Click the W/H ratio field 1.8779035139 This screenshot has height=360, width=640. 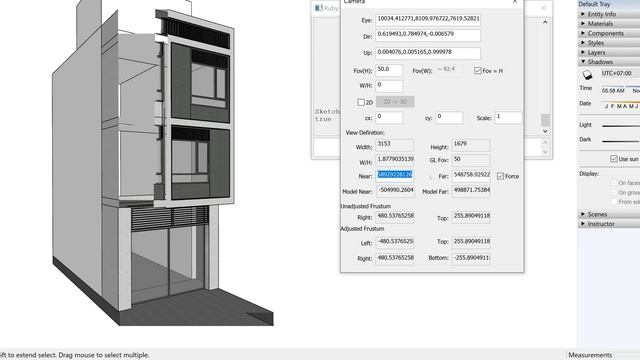(x=395, y=160)
